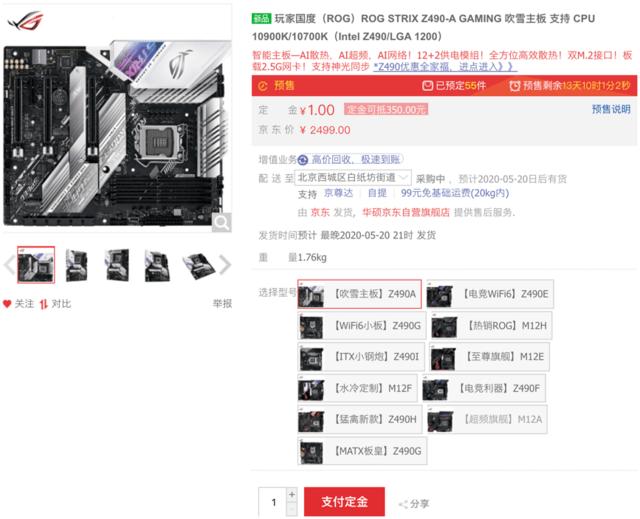Select the 【MATX板皇】Z490G model option
Image resolution: width=640 pixels, height=519 pixels.
(362, 451)
